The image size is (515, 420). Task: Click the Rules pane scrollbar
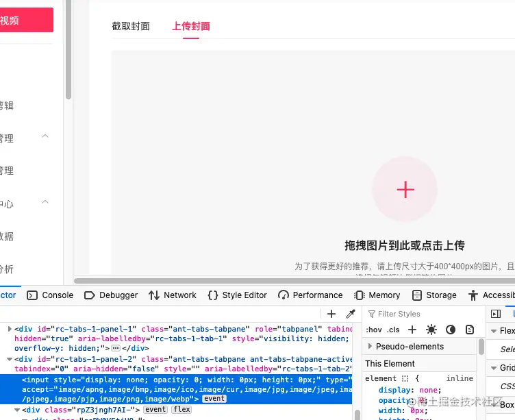pos(481,347)
